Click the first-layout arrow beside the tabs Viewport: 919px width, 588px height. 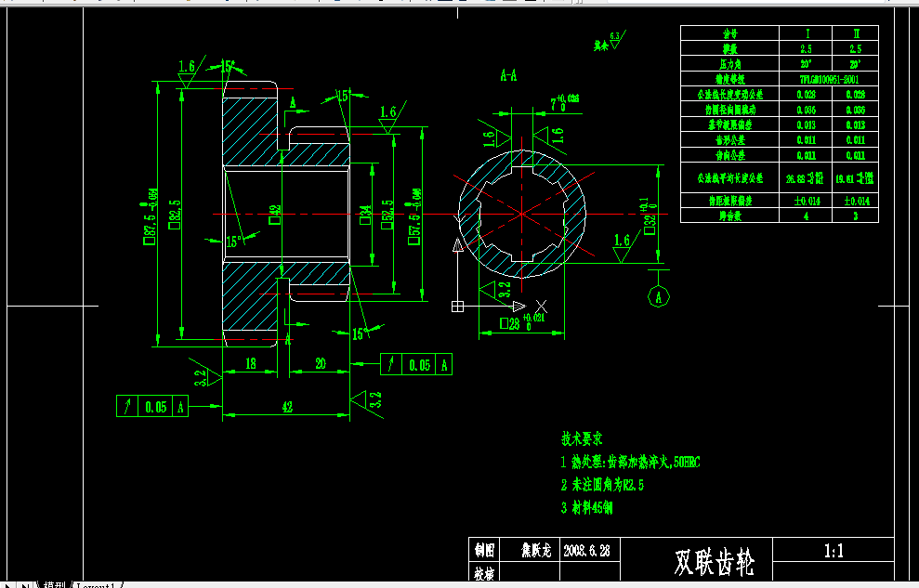pyautogui.click(x=9, y=583)
